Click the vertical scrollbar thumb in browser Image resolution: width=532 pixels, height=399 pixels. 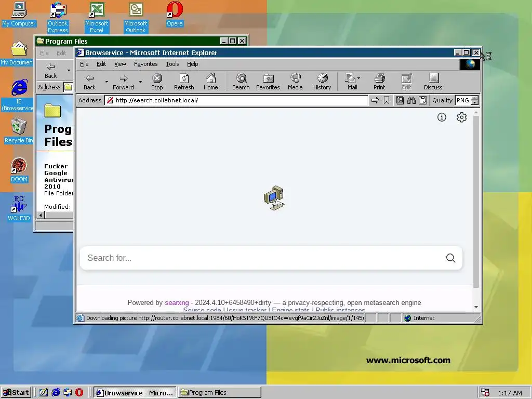point(476,202)
